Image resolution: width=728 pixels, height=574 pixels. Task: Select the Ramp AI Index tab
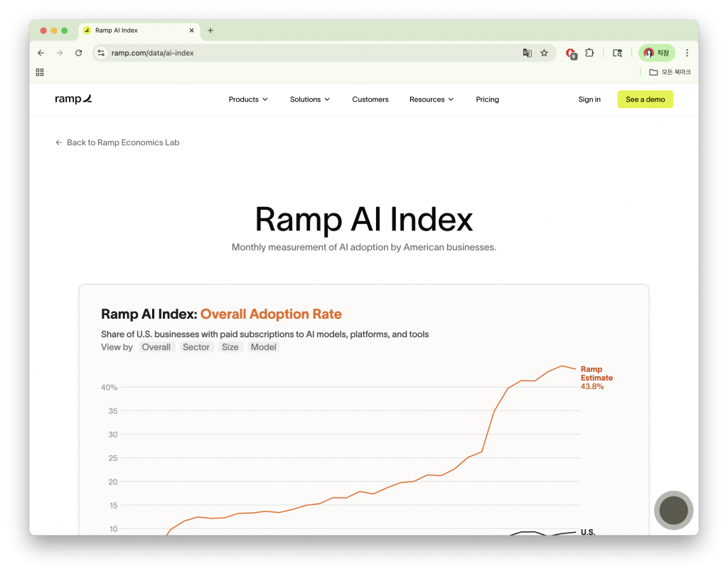[x=139, y=30]
